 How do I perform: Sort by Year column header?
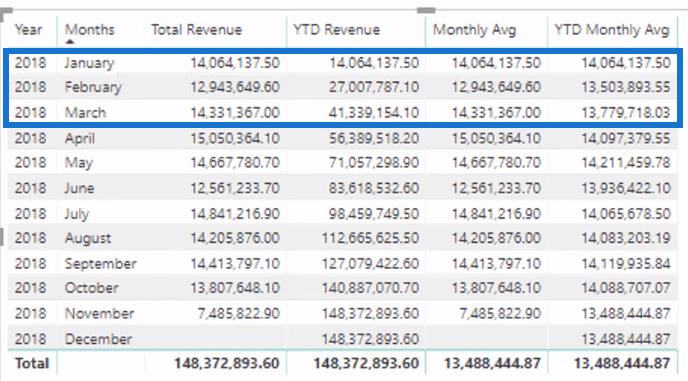[29, 30]
